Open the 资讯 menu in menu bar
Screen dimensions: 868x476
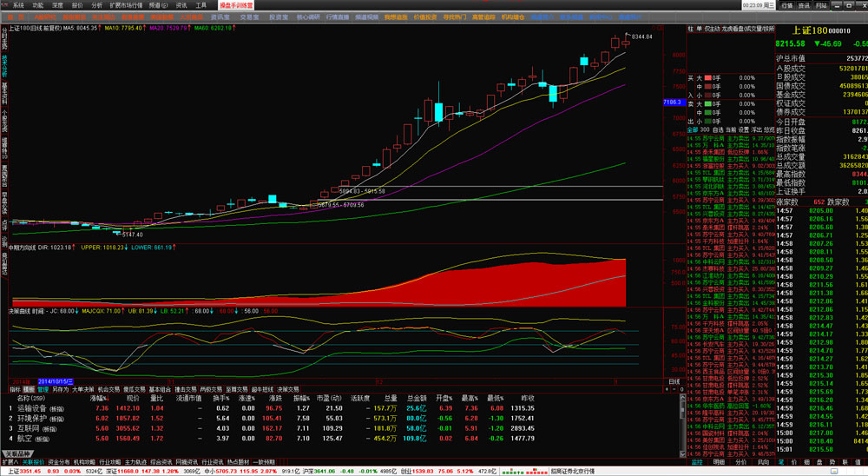181,5
